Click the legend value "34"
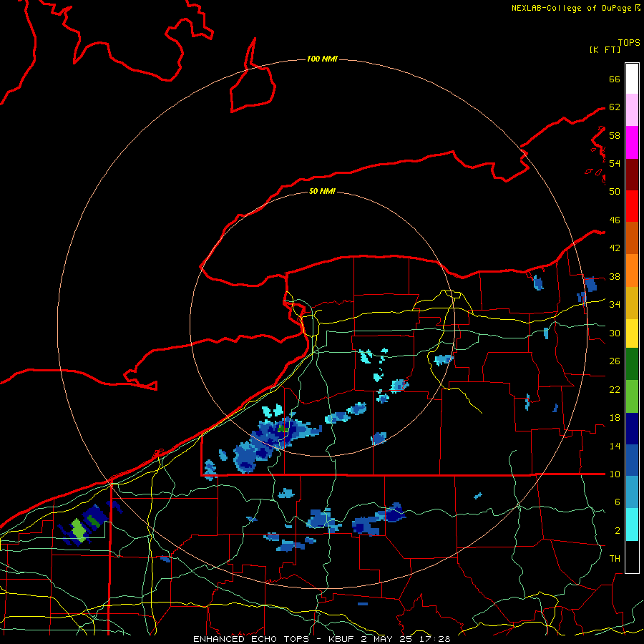 tap(615, 304)
